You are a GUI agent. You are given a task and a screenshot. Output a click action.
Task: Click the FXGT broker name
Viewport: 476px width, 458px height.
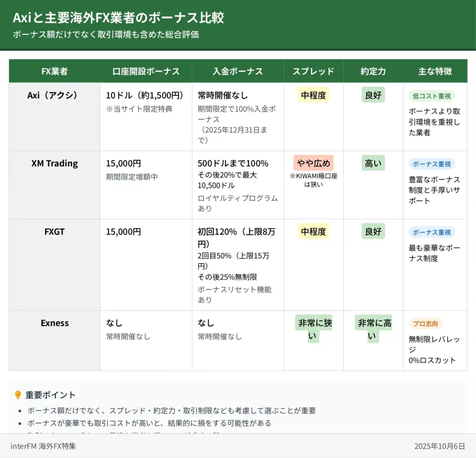(54, 232)
